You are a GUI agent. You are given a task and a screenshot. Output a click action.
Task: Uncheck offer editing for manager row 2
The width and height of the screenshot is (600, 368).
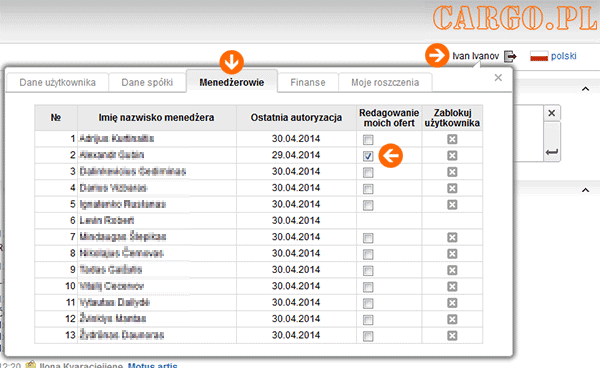[x=368, y=156]
